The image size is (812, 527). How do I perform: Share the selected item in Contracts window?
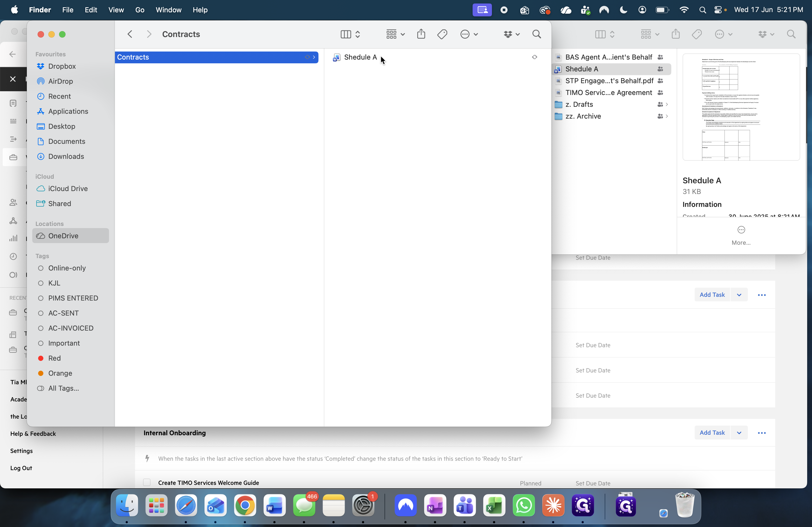point(421,34)
